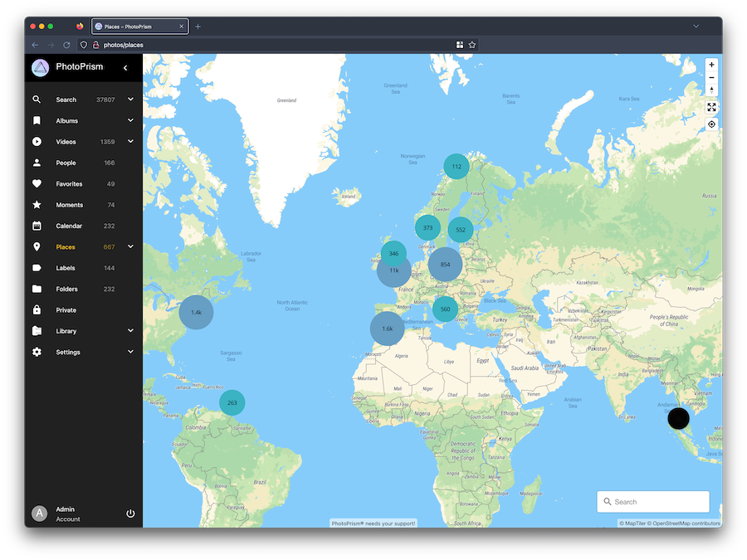Expand the Settings chevron
This screenshot has width=747, height=560.
tap(130, 352)
